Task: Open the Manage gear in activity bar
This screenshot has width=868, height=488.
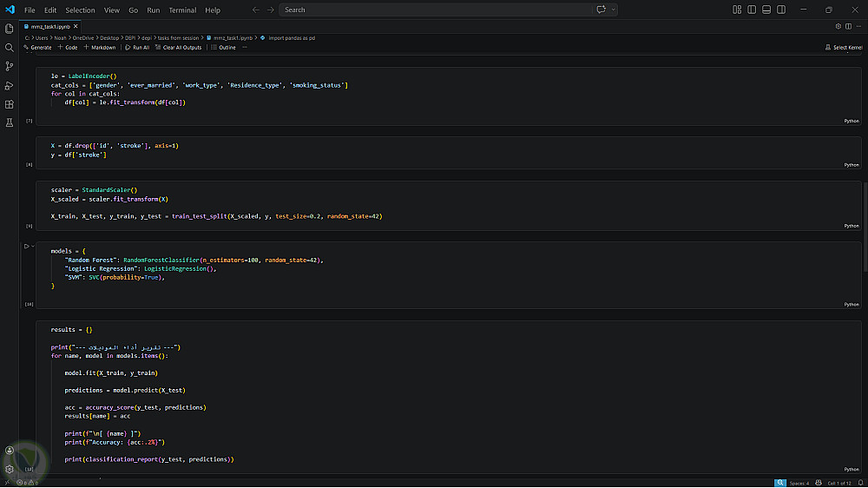Action: coord(10,469)
